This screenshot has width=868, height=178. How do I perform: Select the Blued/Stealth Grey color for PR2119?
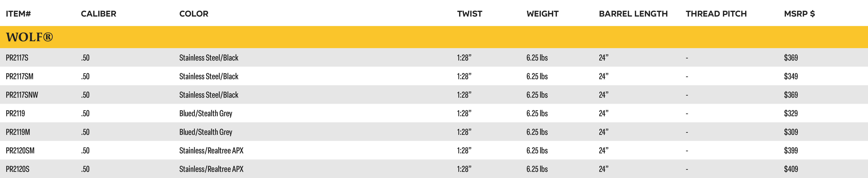(206, 113)
